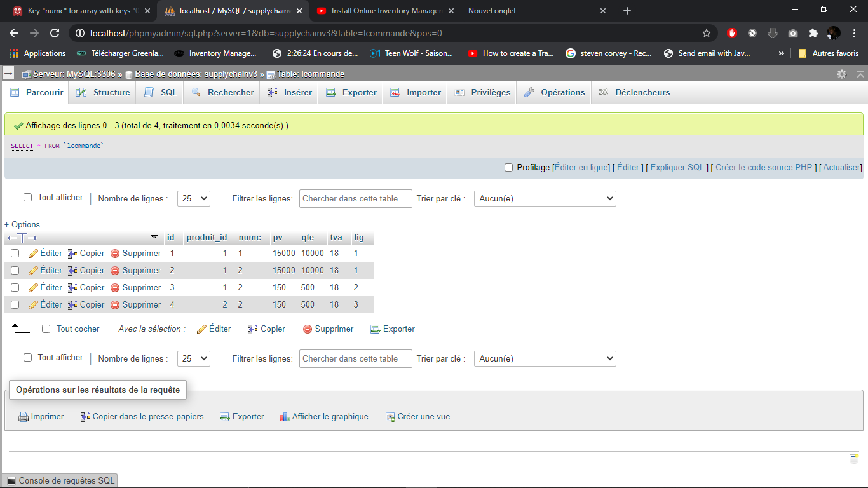This screenshot has height=488, width=868.
Task: Click the camera screenshot extension icon
Action: pos(792,33)
